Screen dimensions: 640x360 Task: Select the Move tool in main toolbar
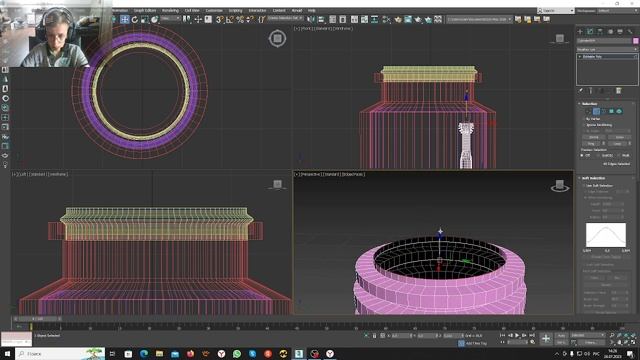pyautogui.click(x=124, y=19)
